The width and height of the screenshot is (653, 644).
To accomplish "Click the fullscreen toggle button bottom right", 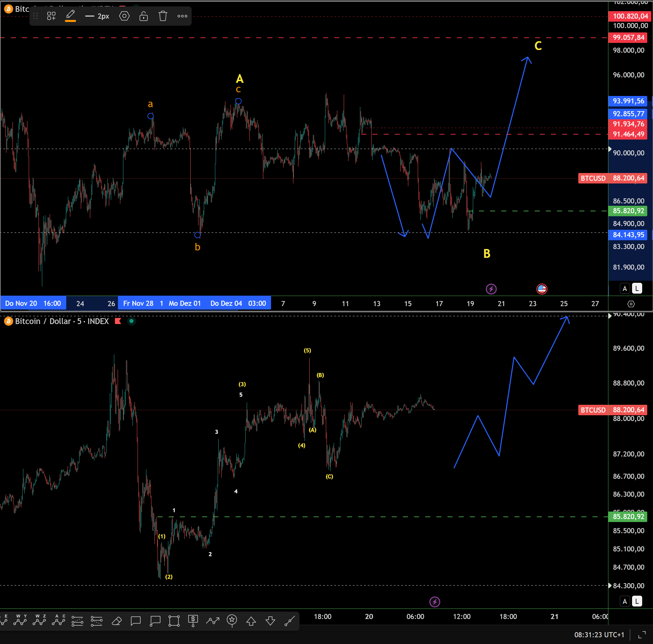I will (642, 635).
